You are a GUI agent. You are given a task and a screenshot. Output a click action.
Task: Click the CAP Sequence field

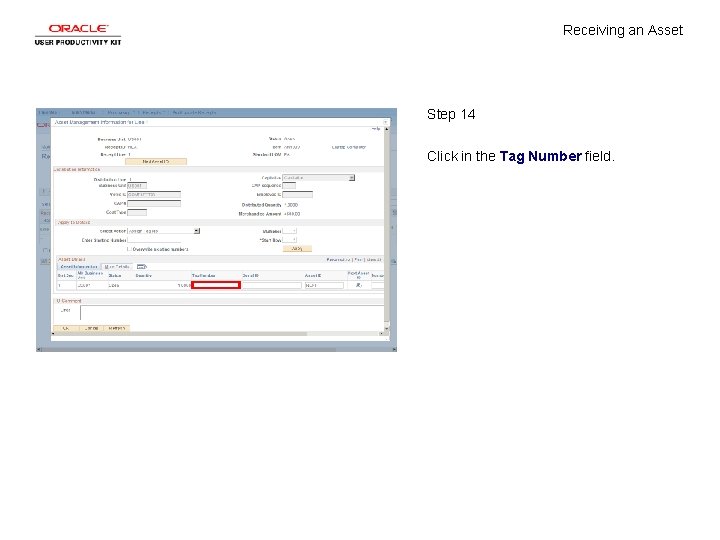coord(289,186)
